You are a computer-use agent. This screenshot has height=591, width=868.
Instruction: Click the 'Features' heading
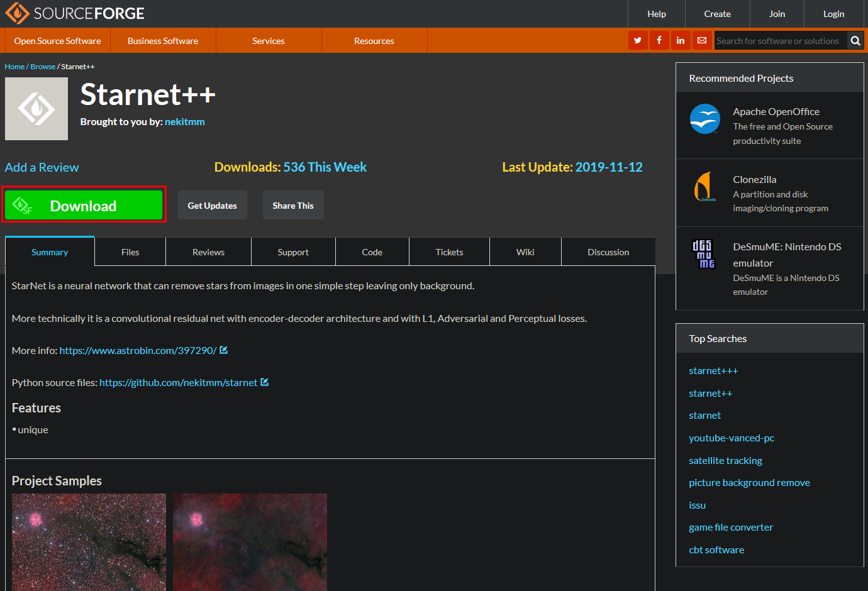pos(36,408)
